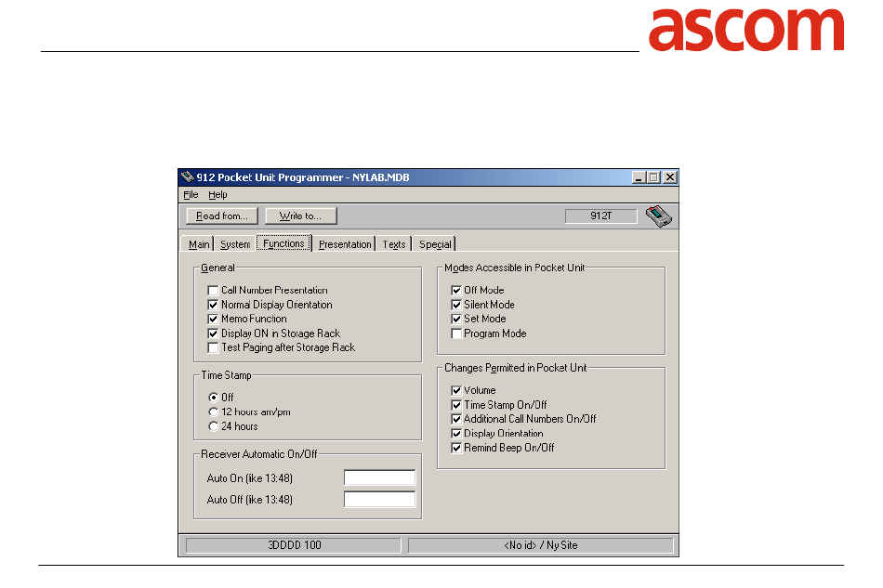This screenshot has width=883, height=588.
Task: Enable Test Paging after Storage Rack
Action: click(213, 347)
